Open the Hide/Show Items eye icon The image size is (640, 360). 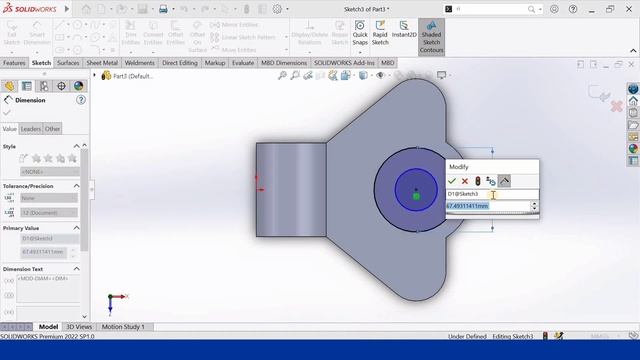[x=380, y=76]
